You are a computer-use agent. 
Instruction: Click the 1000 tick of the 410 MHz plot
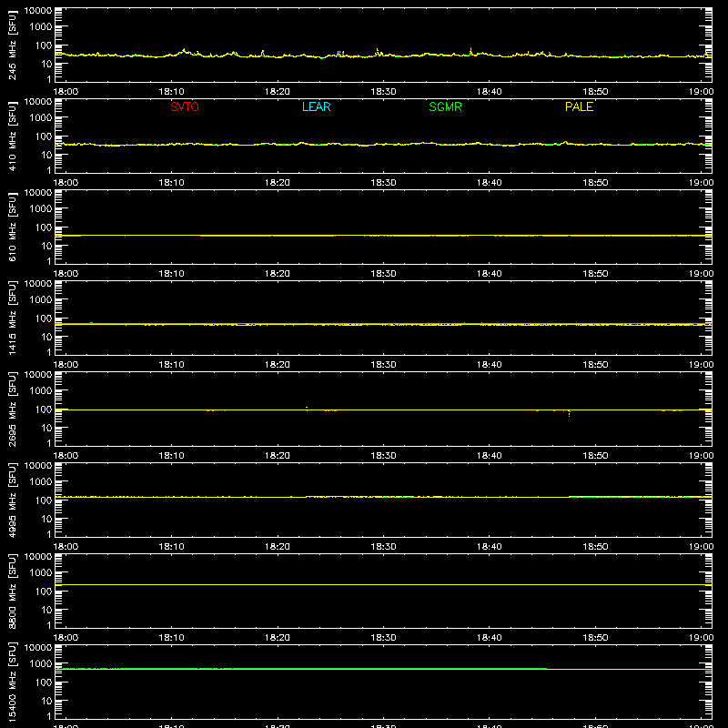pos(41,118)
